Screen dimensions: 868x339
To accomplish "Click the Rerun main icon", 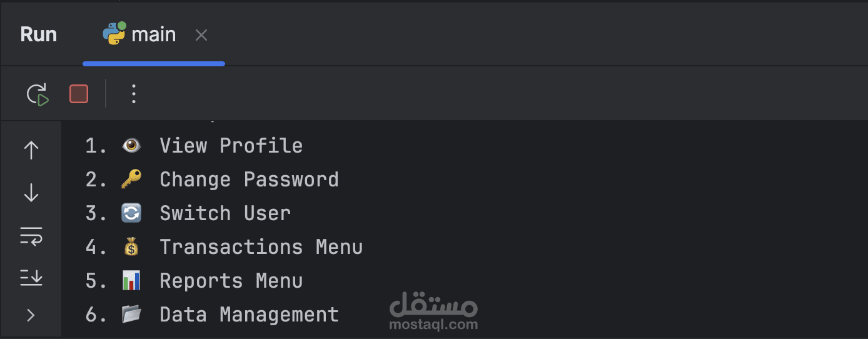I will (x=38, y=94).
